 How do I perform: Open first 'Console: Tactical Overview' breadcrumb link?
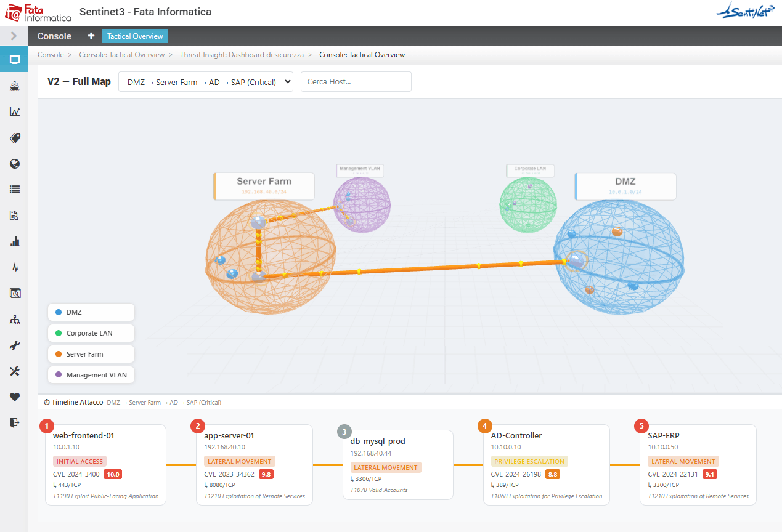[x=122, y=55]
